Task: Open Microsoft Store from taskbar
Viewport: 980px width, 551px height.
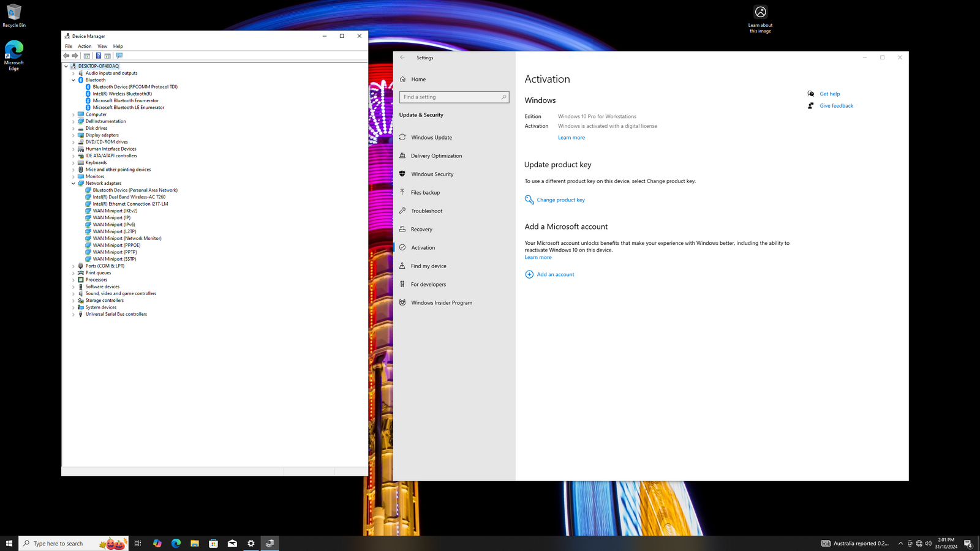Action: tap(213, 544)
